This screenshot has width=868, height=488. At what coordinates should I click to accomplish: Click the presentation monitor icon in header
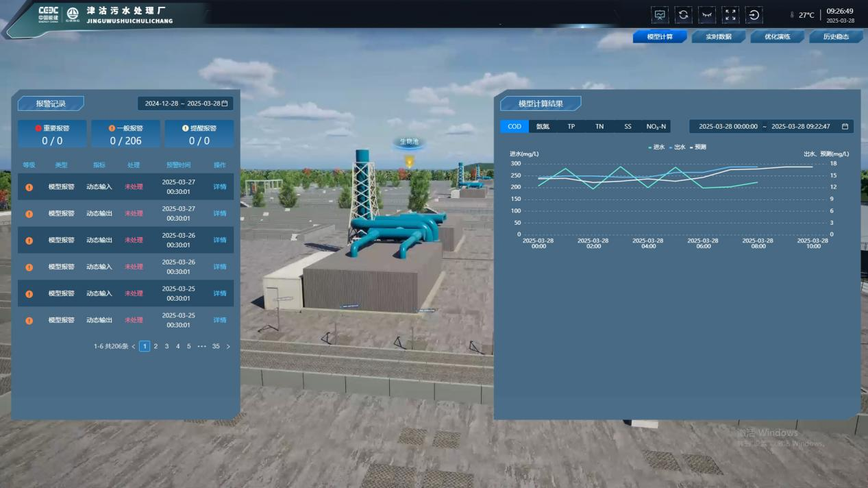[660, 15]
